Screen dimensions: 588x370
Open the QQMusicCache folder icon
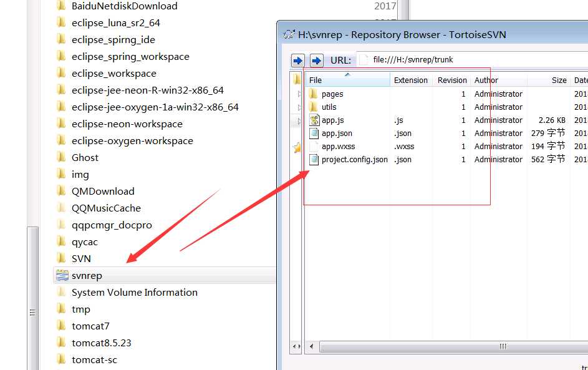tap(62, 208)
